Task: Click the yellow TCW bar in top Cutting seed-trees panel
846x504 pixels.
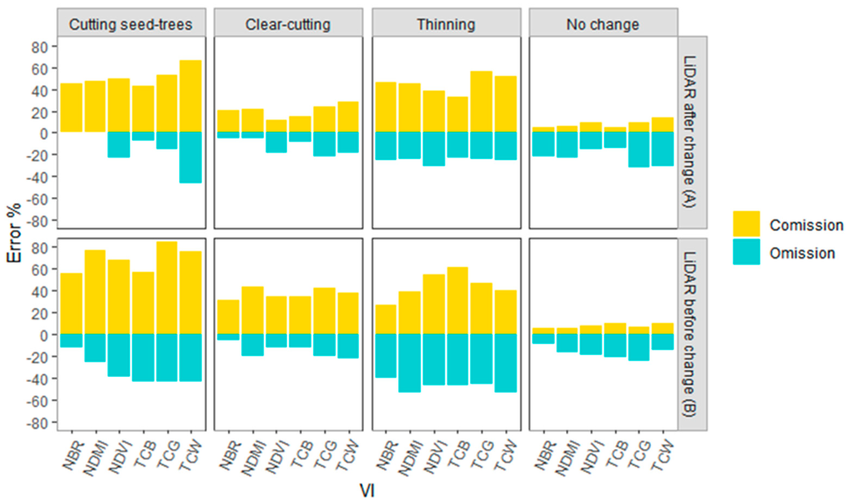Action: 191,96
